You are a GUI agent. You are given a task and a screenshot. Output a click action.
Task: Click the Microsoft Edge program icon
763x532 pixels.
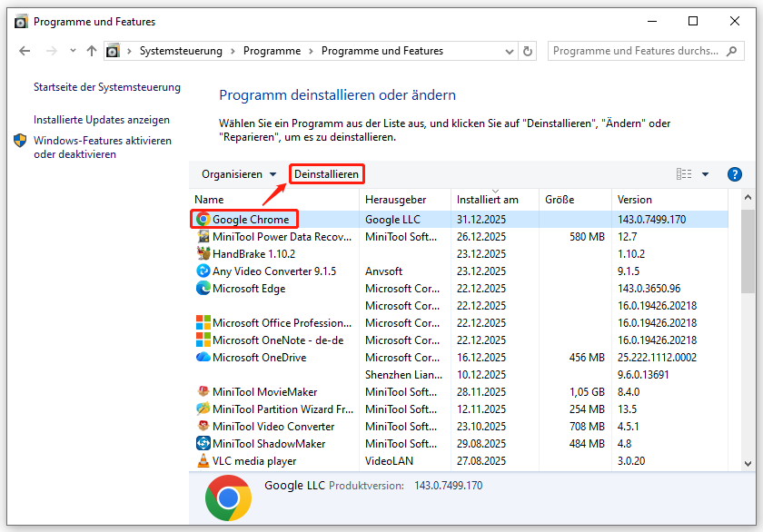coord(204,288)
